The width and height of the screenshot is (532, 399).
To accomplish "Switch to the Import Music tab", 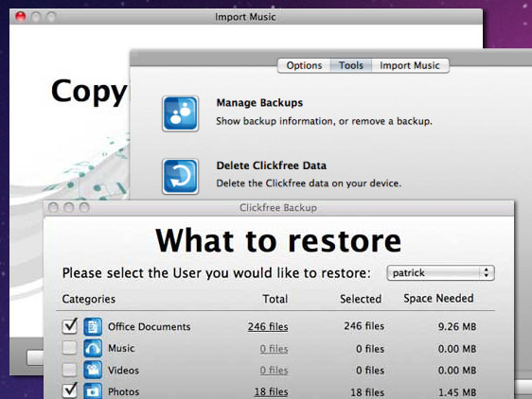I will (x=410, y=65).
